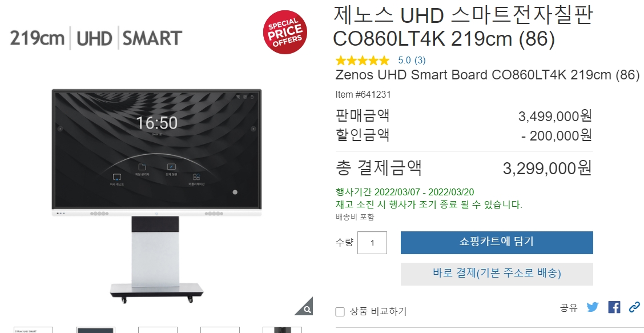The width and height of the screenshot is (644, 333).
Task: Open image zoom magnifier icon
Action: pos(305,307)
